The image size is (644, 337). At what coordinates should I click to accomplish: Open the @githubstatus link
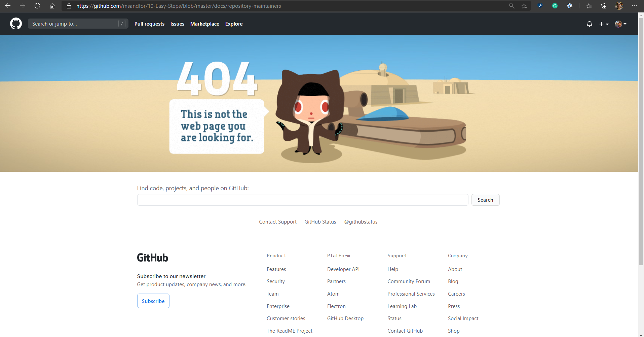coord(361,222)
